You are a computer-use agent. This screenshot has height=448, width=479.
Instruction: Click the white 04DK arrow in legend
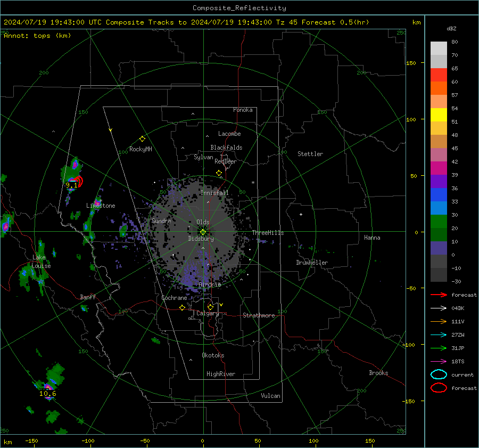coord(439,308)
